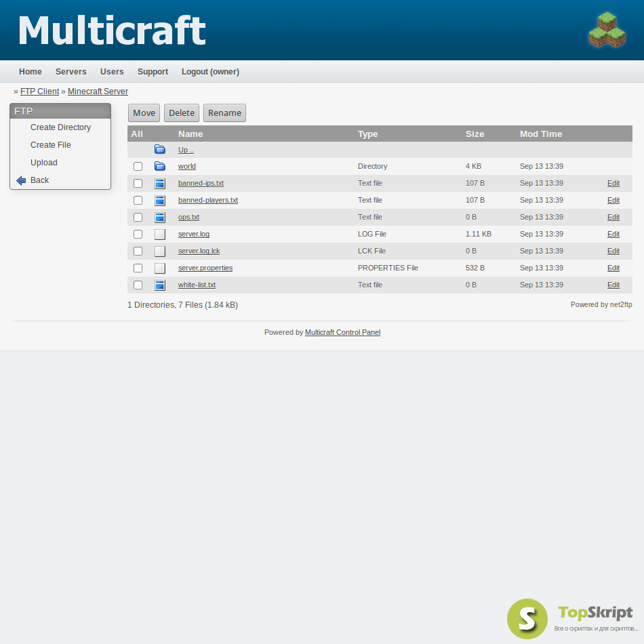Choose Create Directory in FTP panel
644x644 pixels.
coord(61,127)
